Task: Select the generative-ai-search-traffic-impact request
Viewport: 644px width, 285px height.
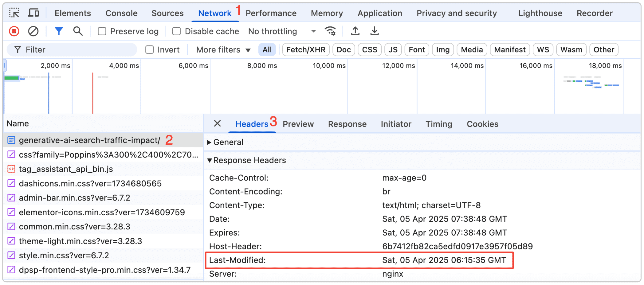Action: [89, 140]
